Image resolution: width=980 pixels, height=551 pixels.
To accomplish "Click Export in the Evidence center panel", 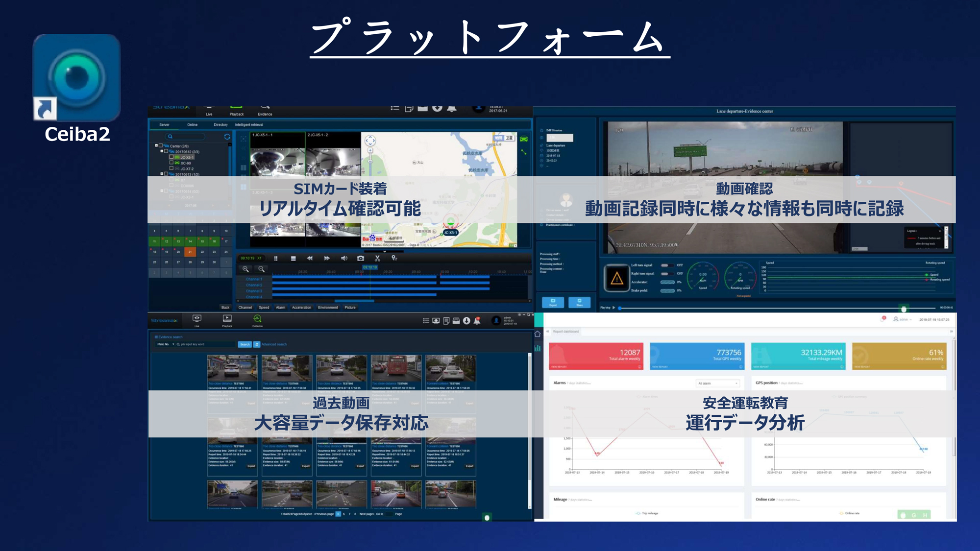I will tap(553, 302).
